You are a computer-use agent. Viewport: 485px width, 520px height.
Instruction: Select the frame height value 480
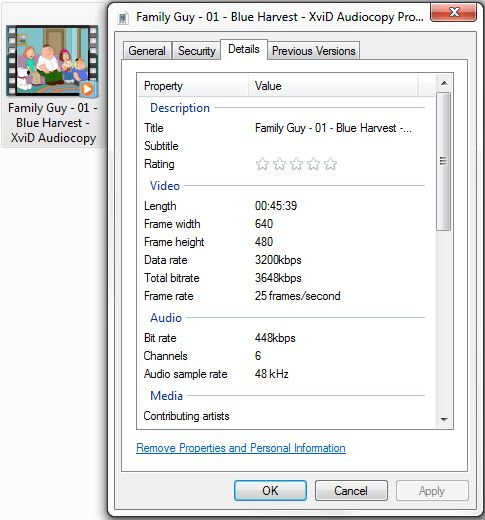tap(264, 242)
